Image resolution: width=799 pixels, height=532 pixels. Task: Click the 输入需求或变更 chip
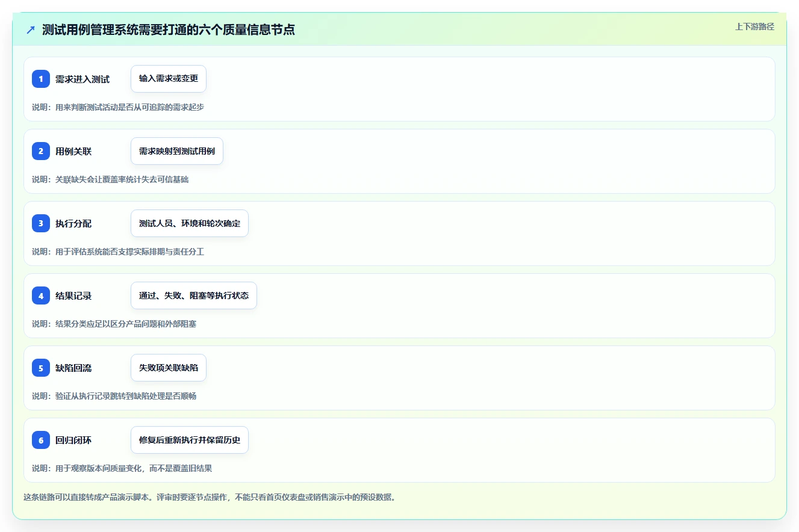pos(169,79)
